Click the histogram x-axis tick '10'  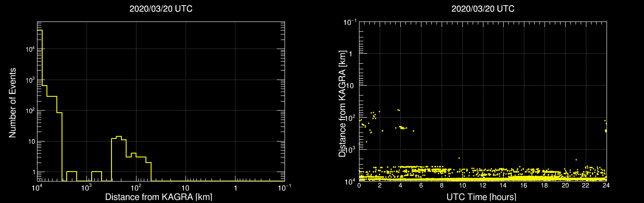(186, 188)
